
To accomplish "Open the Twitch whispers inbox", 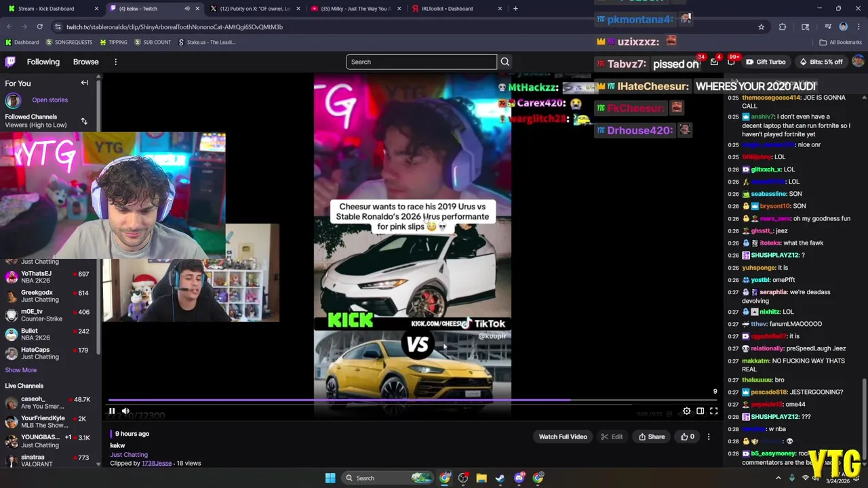I will click(714, 62).
